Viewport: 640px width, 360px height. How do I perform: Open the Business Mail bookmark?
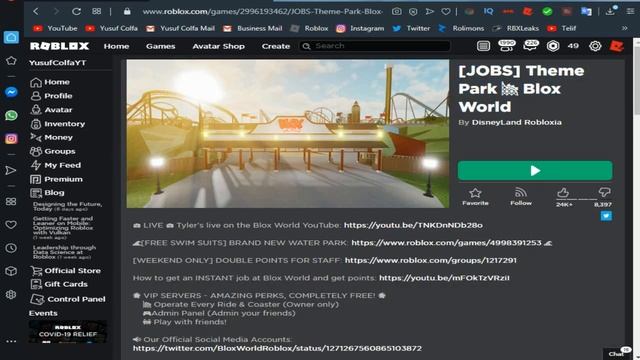point(253,28)
